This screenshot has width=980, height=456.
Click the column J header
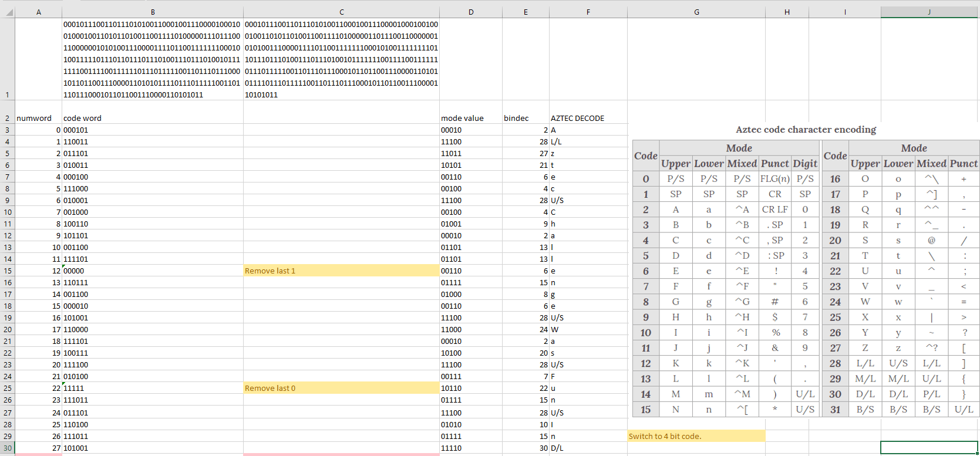click(x=930, y=12)
